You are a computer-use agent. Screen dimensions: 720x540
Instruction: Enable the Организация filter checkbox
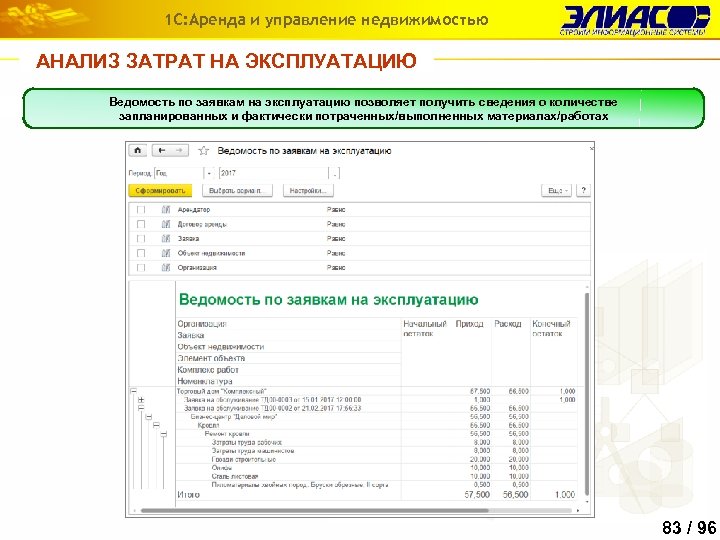pyautogui.click(x=141, y=267)
